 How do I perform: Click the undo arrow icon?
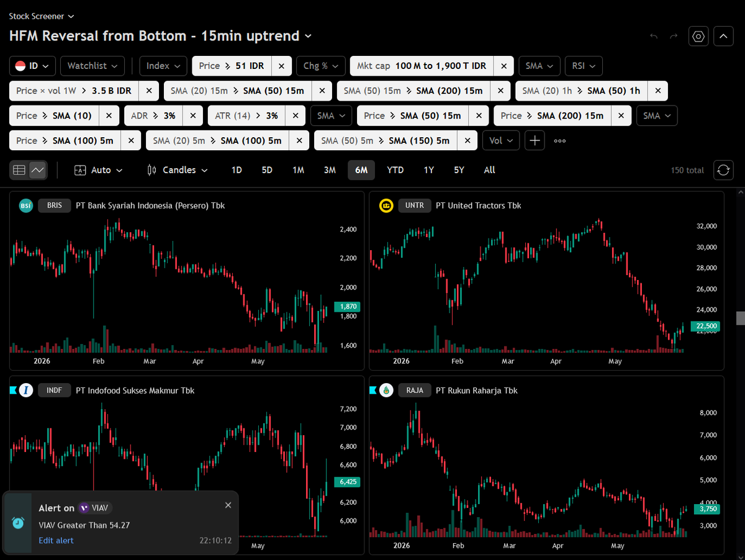click(654, 36)
